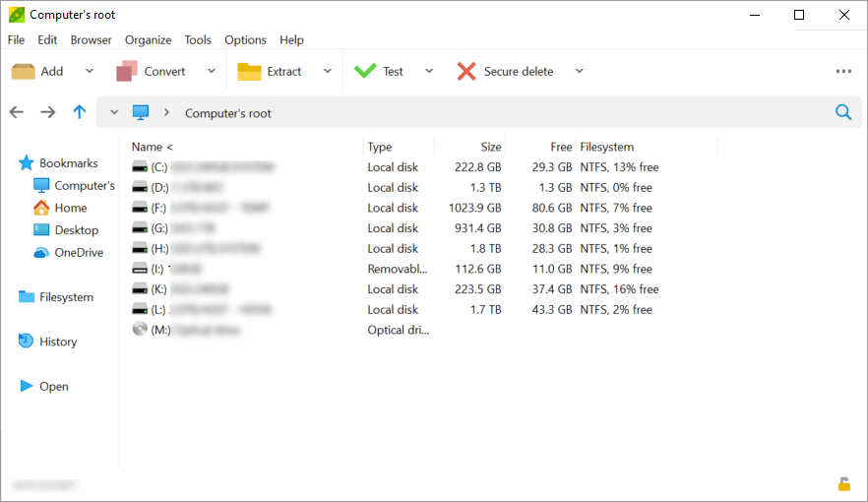Click Computer's root in the address bar
Screen dimensions: 868x502
(228, 113)
